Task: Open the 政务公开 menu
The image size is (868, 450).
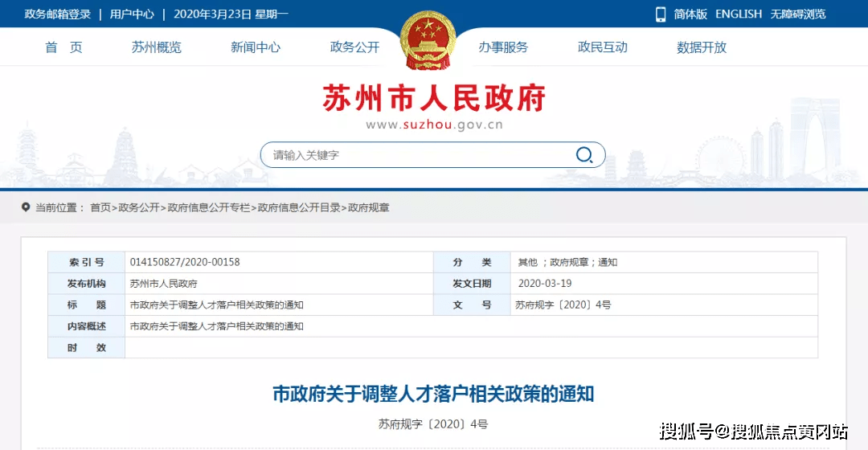Action: tap(355, 47)
